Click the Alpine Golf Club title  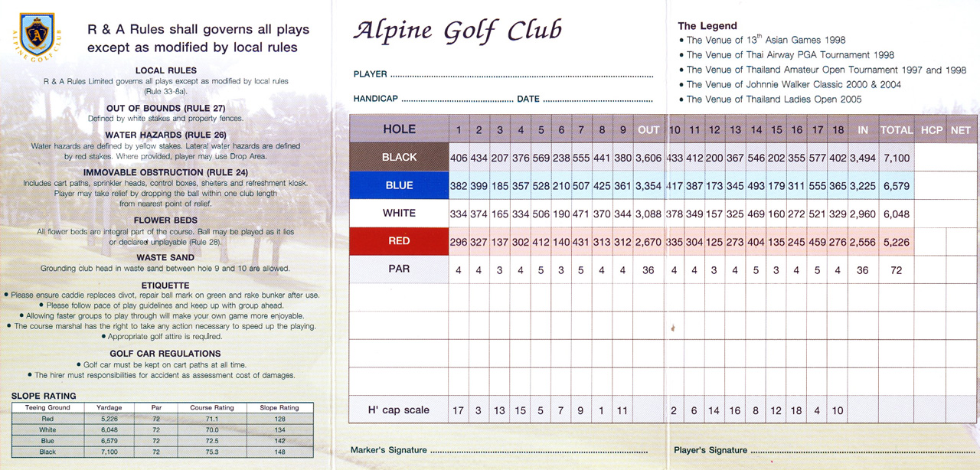[x=457, y=31]
